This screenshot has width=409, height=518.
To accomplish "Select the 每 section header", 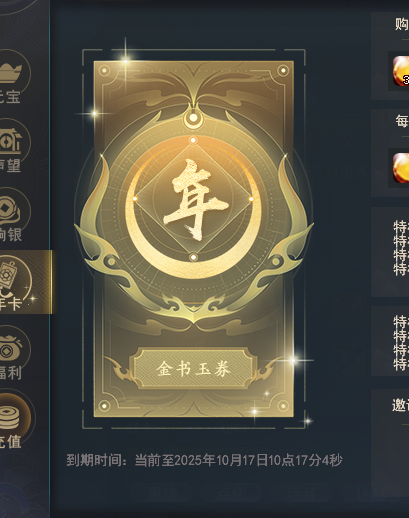I will (x=402, y=121).
